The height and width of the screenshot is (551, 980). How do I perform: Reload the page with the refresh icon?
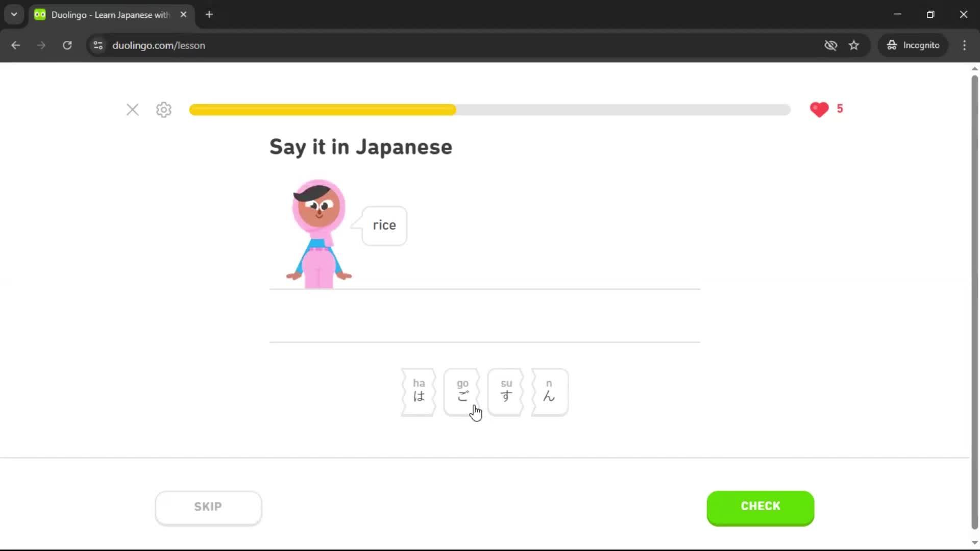(67, 45)
